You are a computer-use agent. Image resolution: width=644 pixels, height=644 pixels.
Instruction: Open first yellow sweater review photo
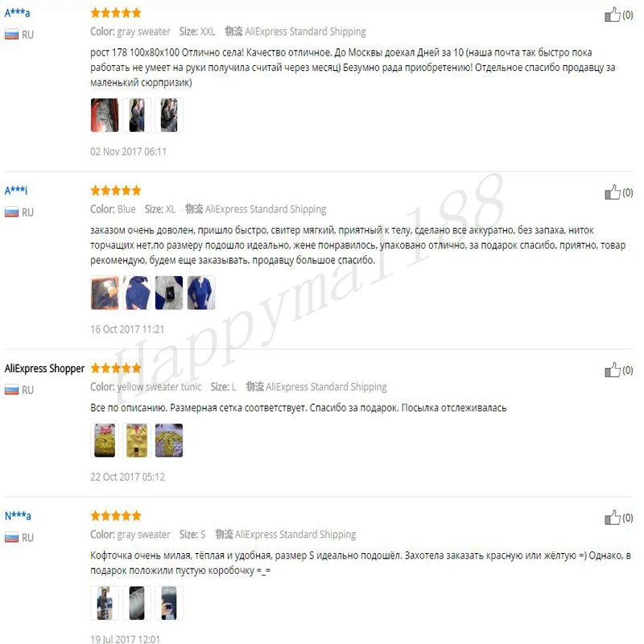coord(105,440)
